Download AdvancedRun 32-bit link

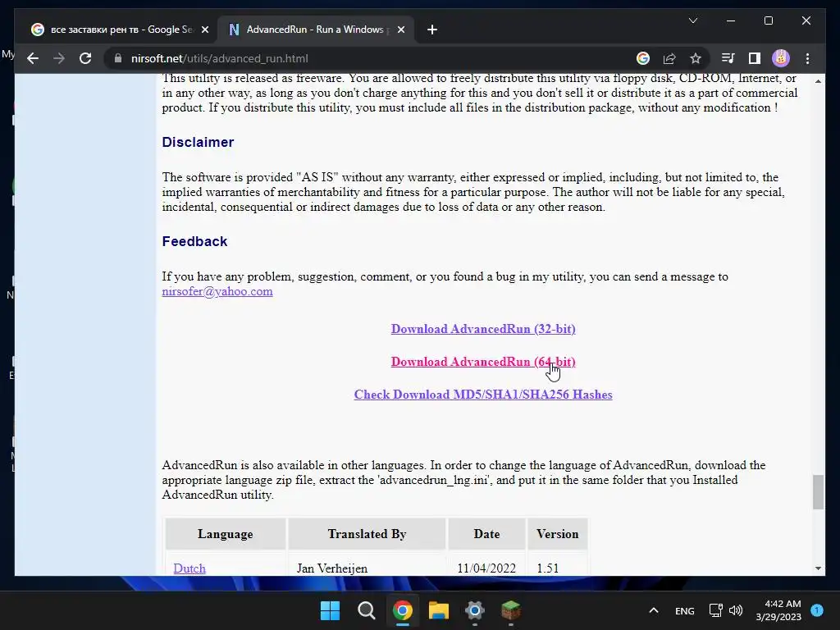tap(483, 329)
